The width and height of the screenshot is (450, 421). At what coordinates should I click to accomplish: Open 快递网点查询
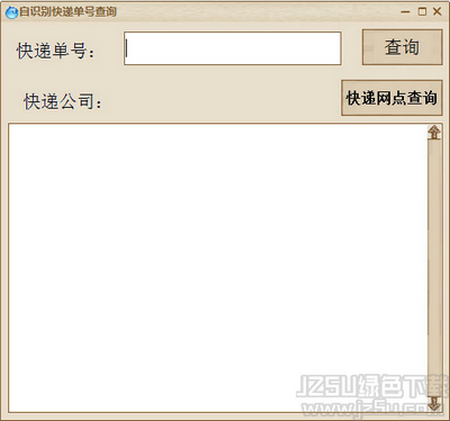[x=392, y=98]
